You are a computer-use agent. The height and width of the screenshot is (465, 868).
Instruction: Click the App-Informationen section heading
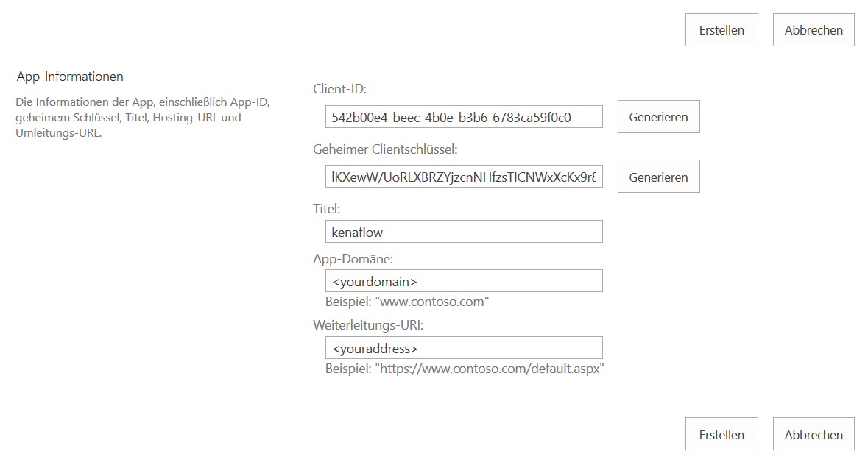[70, 77]
